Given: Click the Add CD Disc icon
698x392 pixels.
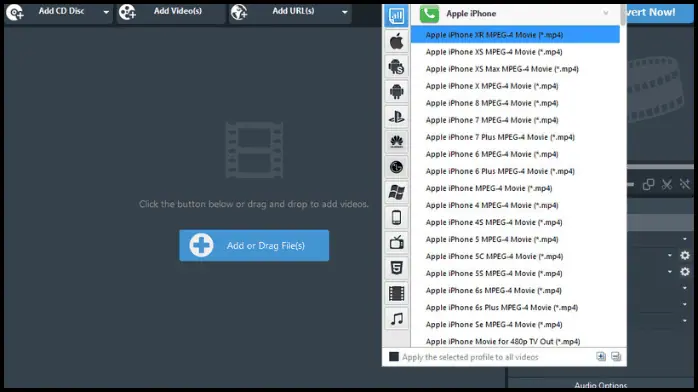Looking at the screenshot, I should [x=15, y=12].
